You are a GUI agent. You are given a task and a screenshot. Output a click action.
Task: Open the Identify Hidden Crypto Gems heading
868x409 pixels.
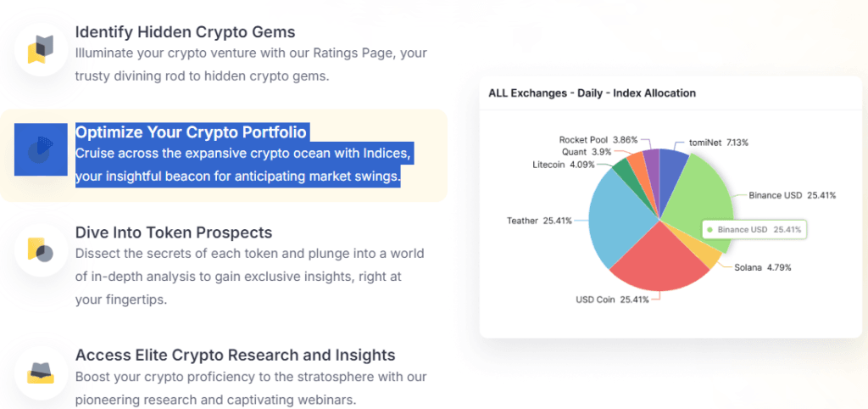(x=185, y=32)
